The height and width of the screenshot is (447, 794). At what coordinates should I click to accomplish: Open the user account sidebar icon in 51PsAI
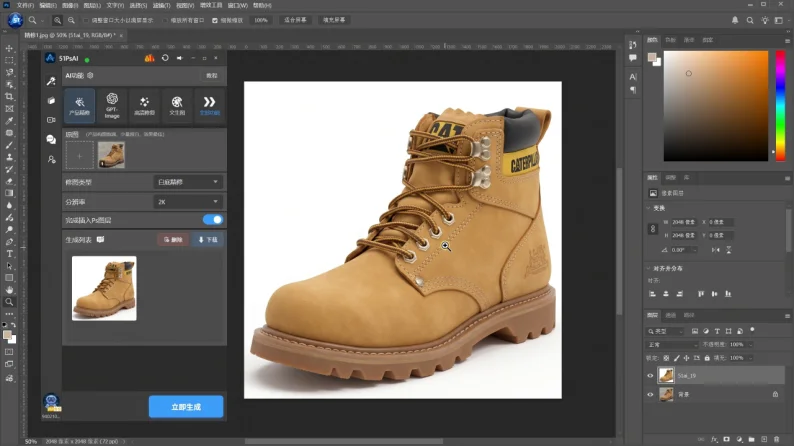pyautogui.click(x=51, y=159)
